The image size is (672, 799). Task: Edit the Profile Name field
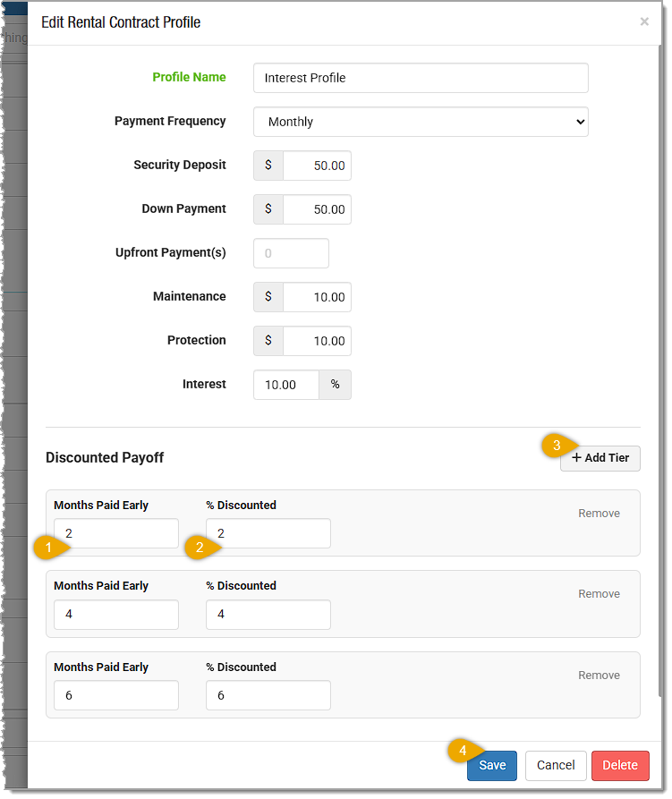coord(421,78)
